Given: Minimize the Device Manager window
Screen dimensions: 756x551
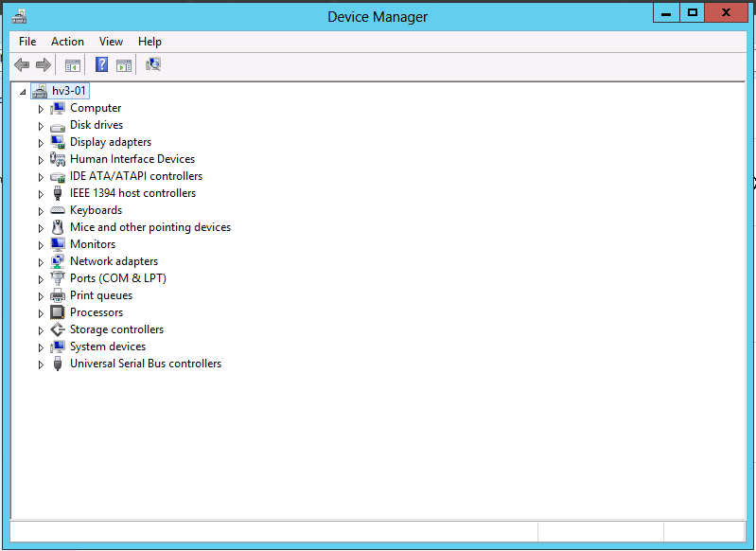Looking at the screenshot, I should pyautogui.click(x=666, y=12).
